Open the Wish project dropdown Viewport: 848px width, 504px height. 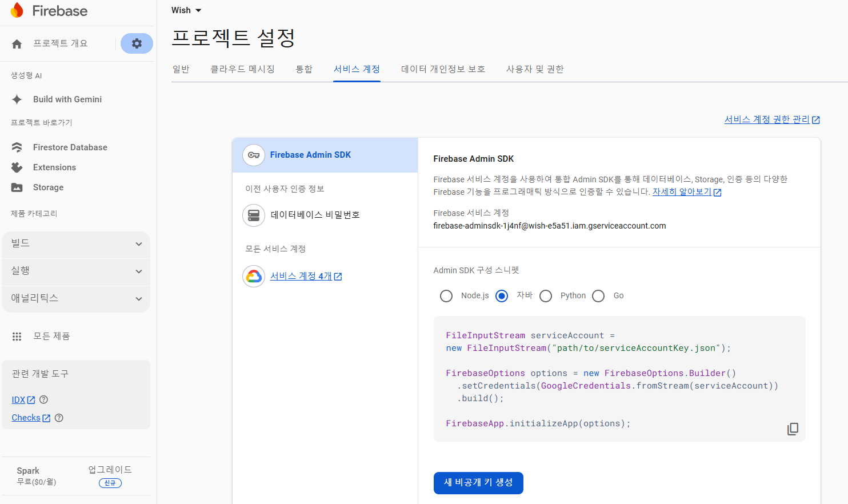coord(186,10)
